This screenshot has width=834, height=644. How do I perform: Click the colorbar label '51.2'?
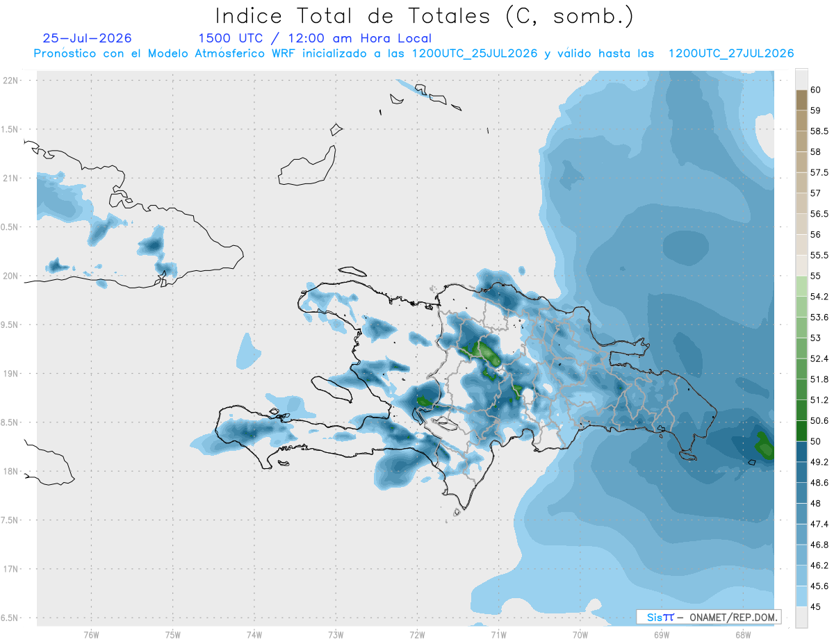[819, 400]
